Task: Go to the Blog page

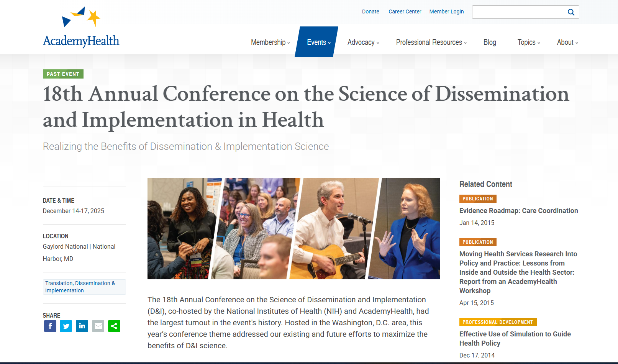Action: (x=490, y=42)
